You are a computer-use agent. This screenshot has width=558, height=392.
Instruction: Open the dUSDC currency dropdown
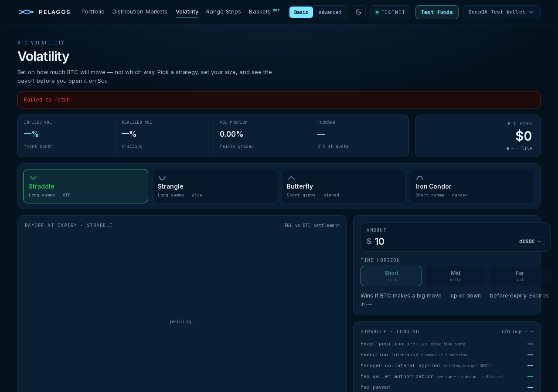(530, 241)
